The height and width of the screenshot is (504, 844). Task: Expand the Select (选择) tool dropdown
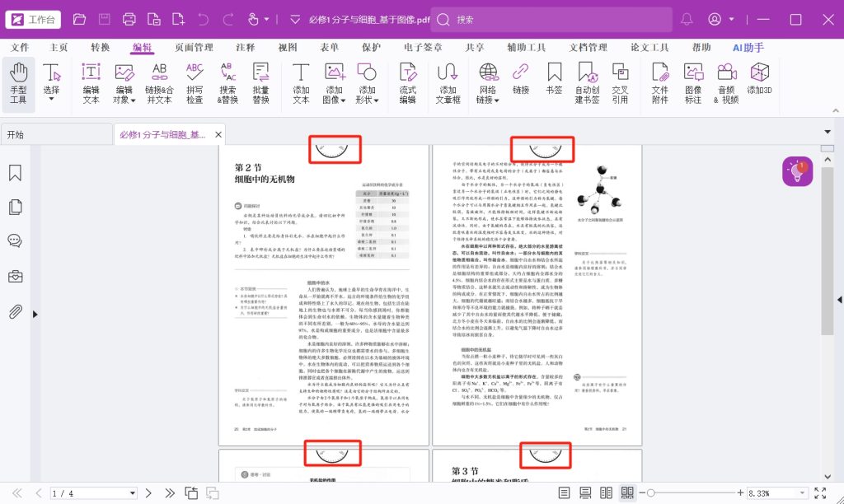coord(51,100)
